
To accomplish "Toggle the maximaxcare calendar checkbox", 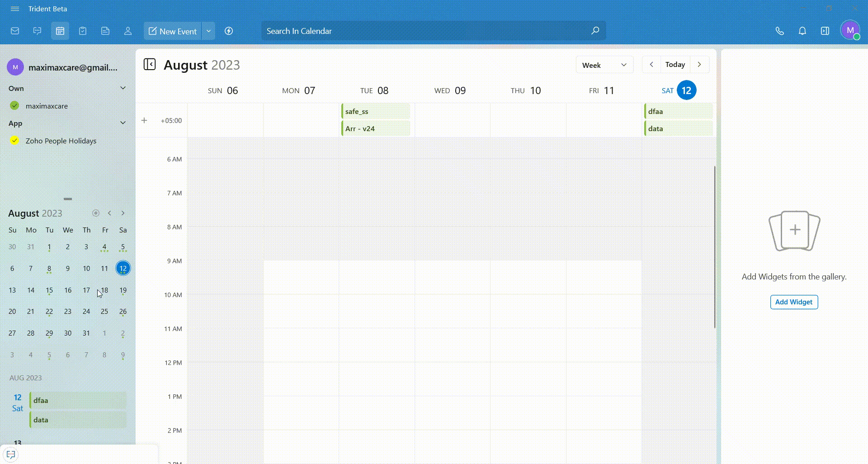I will click(x=14, y=106).
